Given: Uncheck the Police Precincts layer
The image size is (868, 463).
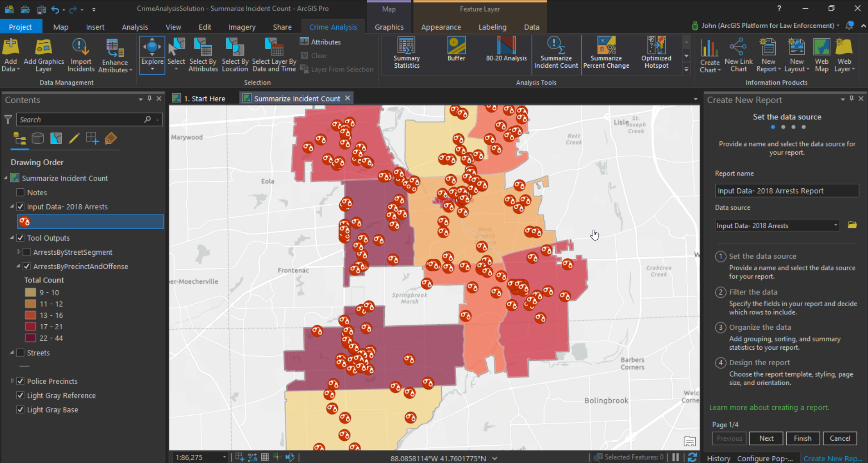Looking at the screenshot, I should pyautogui.click(x=20, y=381).
